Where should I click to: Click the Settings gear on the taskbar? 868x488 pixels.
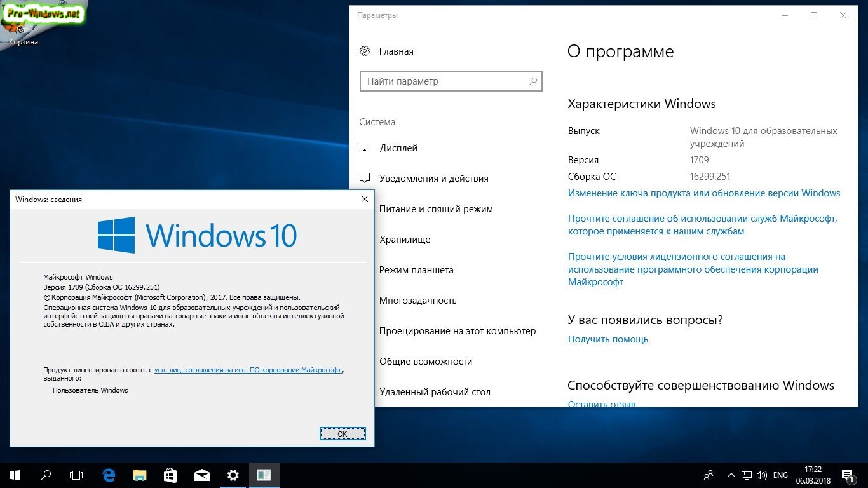233,475
